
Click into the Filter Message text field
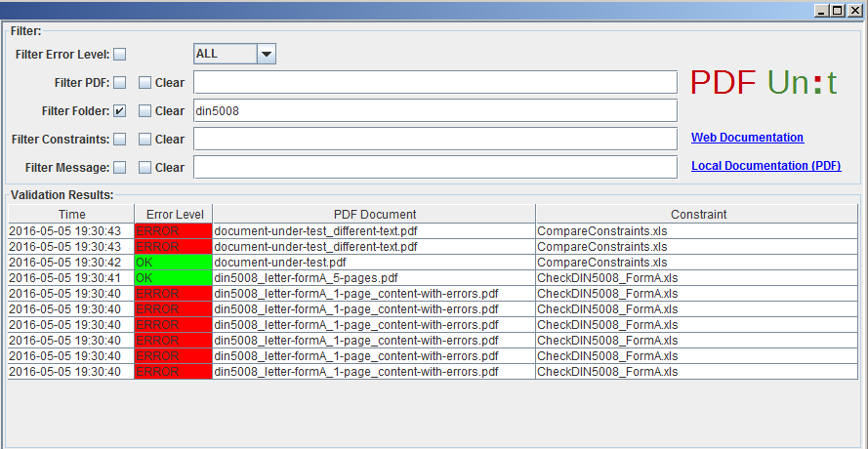(x=435, y=167)
